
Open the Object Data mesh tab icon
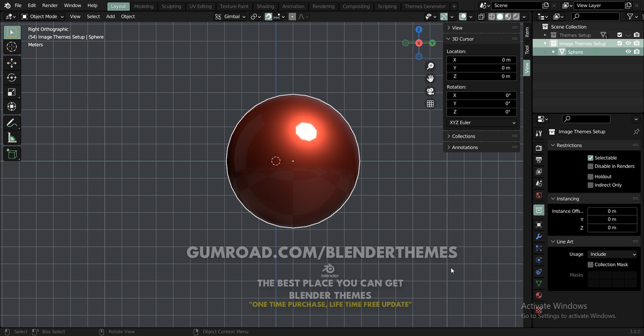(x=539, y=283)
